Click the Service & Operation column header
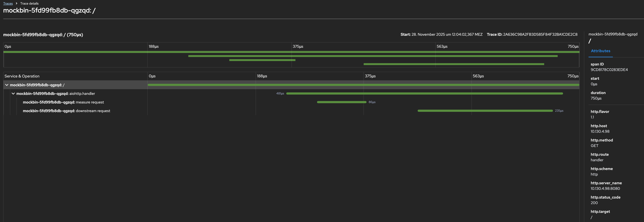Image resolution: width=644 pixels, height=222 pixels. (x=22, y=76)
